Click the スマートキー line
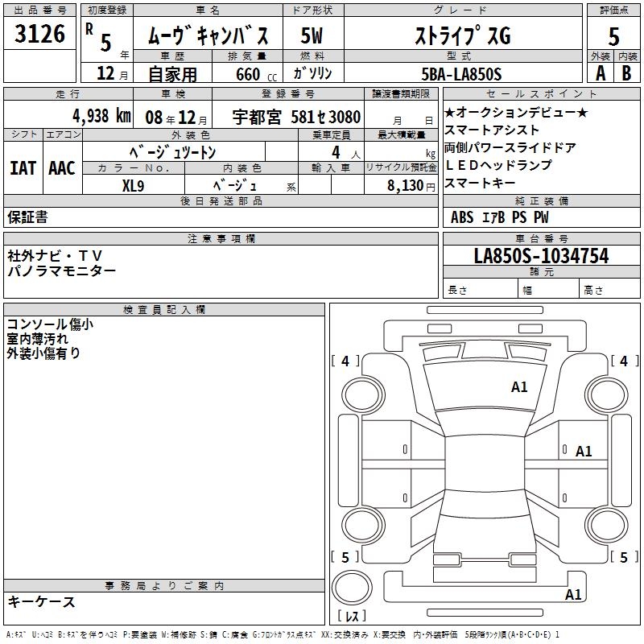644x644 pixels. tap(480, 183)
